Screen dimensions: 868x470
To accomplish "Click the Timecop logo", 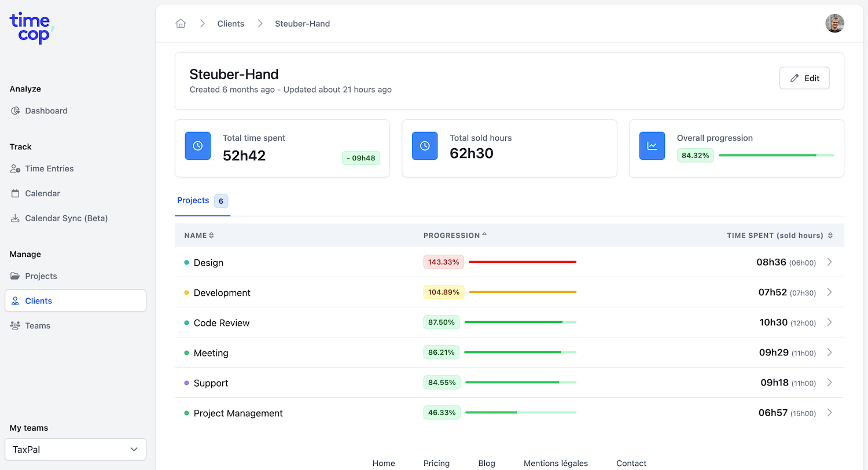I will 32,28.
